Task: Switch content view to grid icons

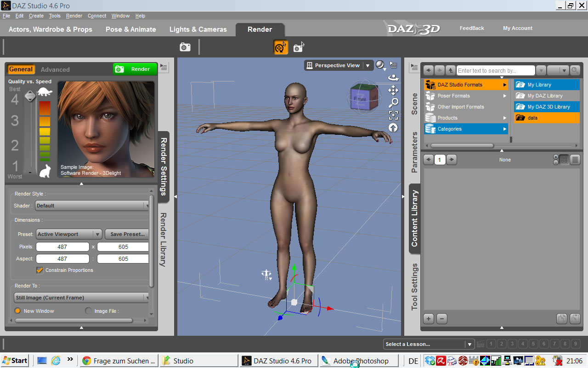Action: pos(564,160)
